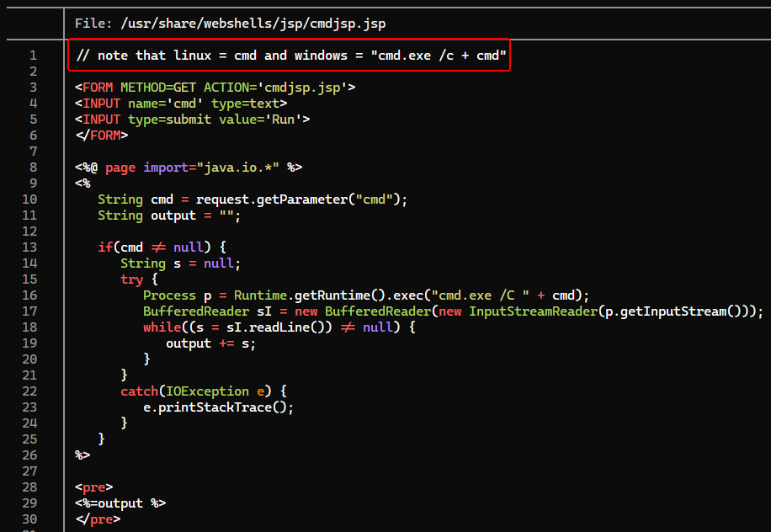This screenshot has height=532, width=771.
Task: Click the e.printStackTrace(); statement
Action: [x=218, y=407]
